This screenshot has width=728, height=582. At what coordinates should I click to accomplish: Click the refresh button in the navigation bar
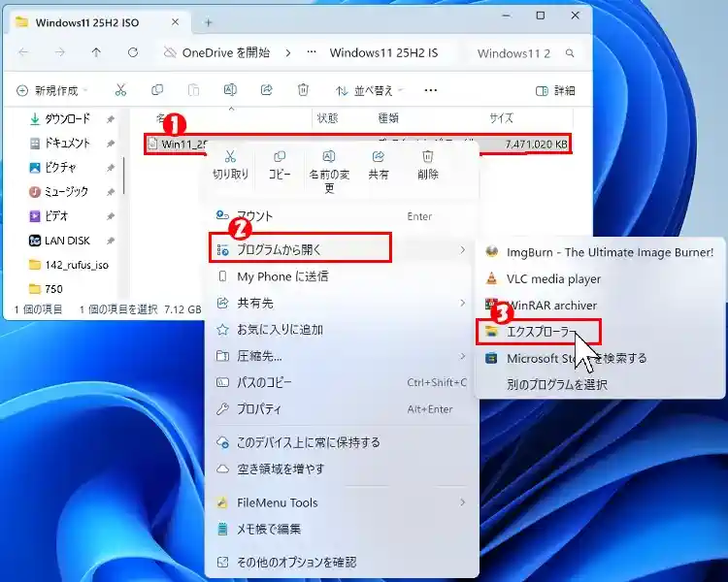pos(133,53)
